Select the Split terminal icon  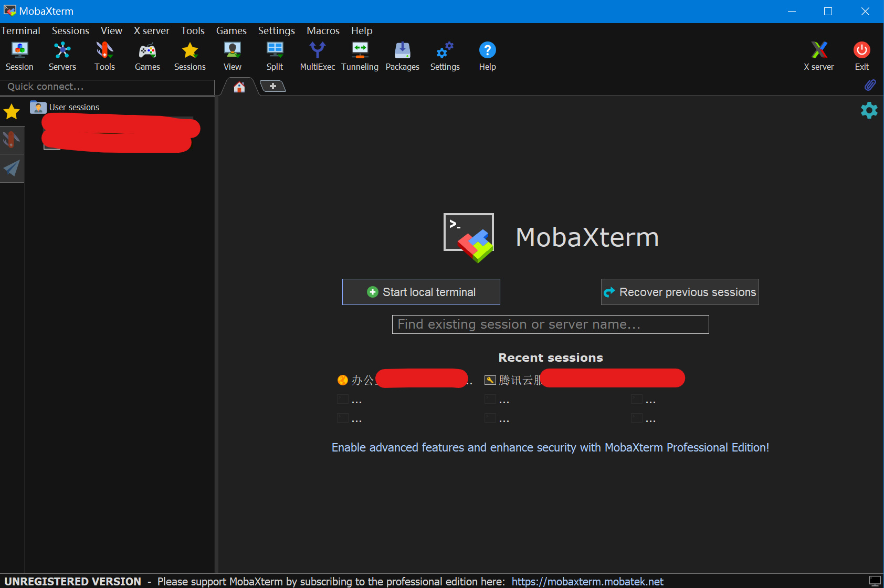click(x=275, y=56)
